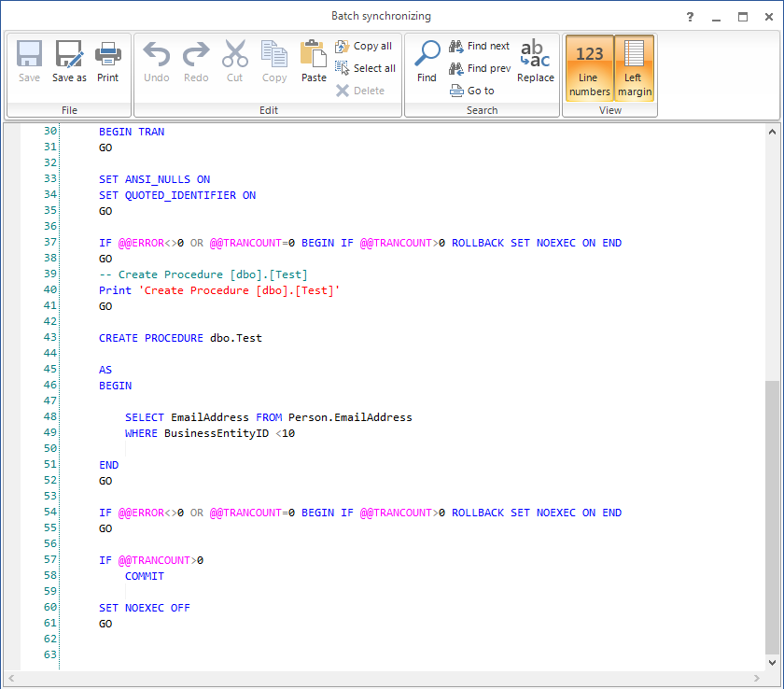Paste from clipboard into editor
The height and width of the screenshot is (689, 784).
(x=314, y=62)
